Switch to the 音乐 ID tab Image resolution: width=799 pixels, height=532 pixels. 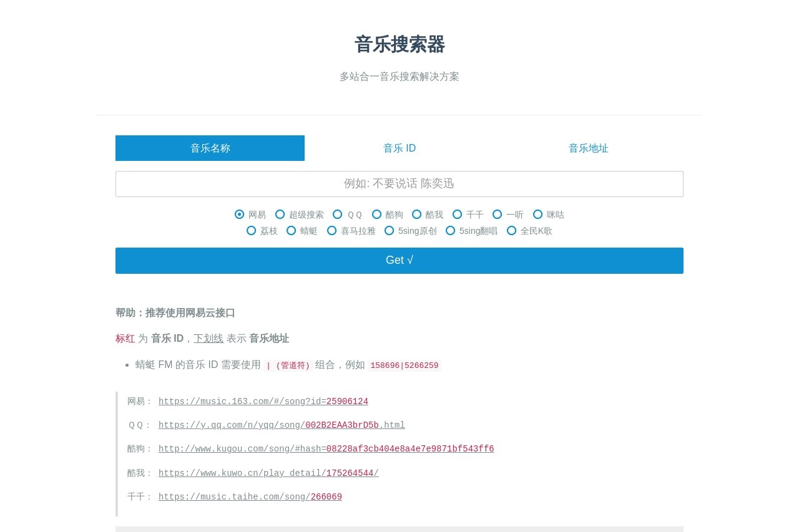tap(399, 148)
